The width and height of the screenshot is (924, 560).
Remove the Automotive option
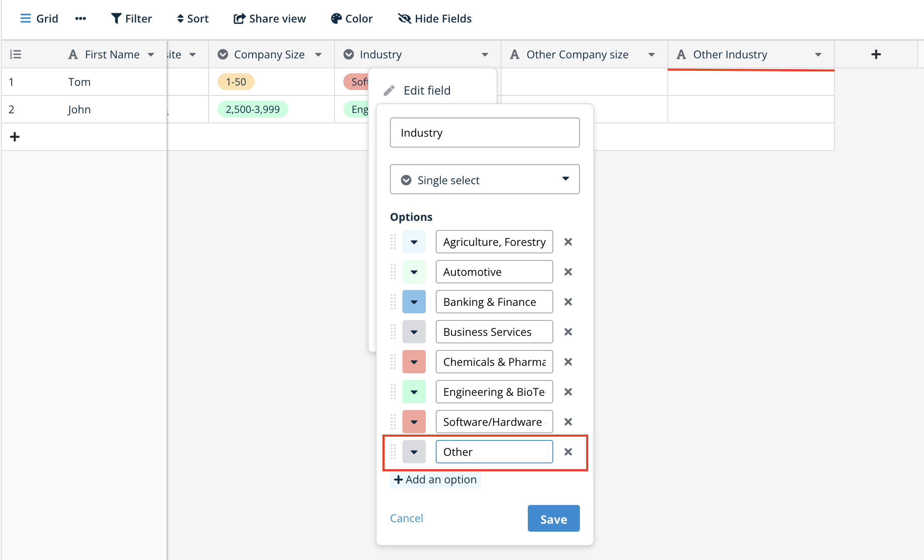coord(568,272)
